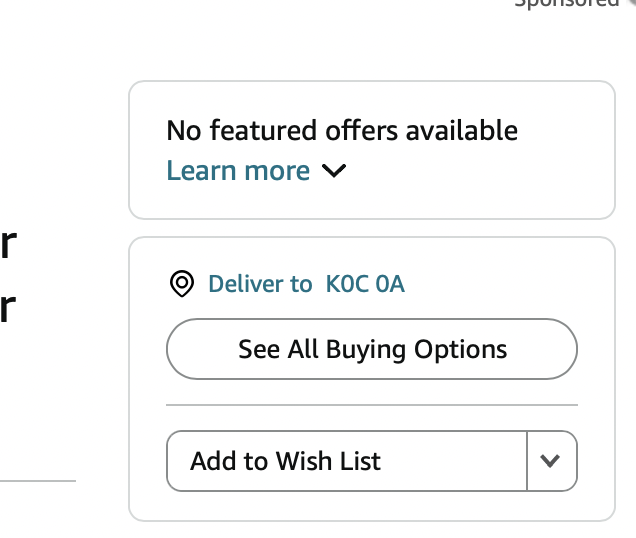Open the Wish List dropdown arrow
Viewport: 636px width, 538px height.
552,461
